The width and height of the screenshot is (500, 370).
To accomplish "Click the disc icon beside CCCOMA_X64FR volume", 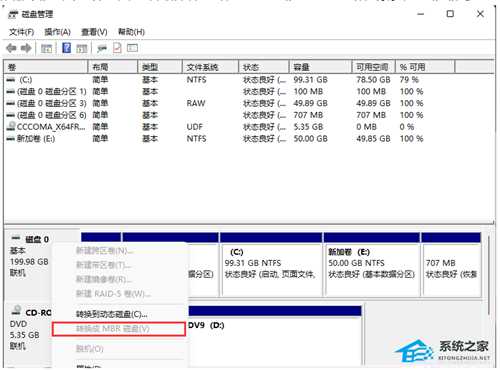I will click(x=11, y=127).
